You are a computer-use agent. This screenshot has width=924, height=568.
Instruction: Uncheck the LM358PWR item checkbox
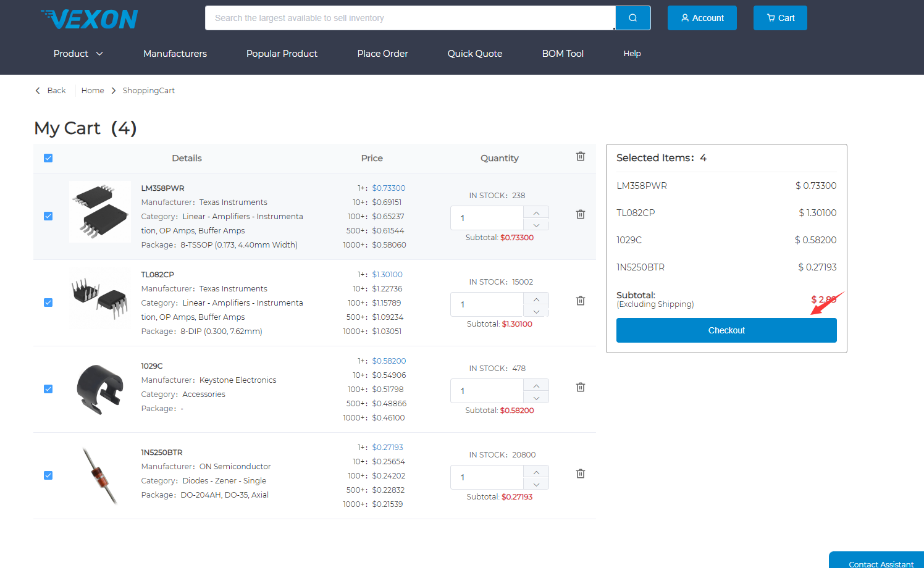[48, 216]
